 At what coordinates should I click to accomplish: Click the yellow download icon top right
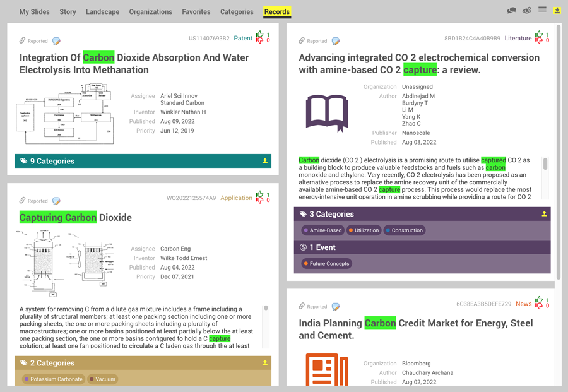coord(557,10)
